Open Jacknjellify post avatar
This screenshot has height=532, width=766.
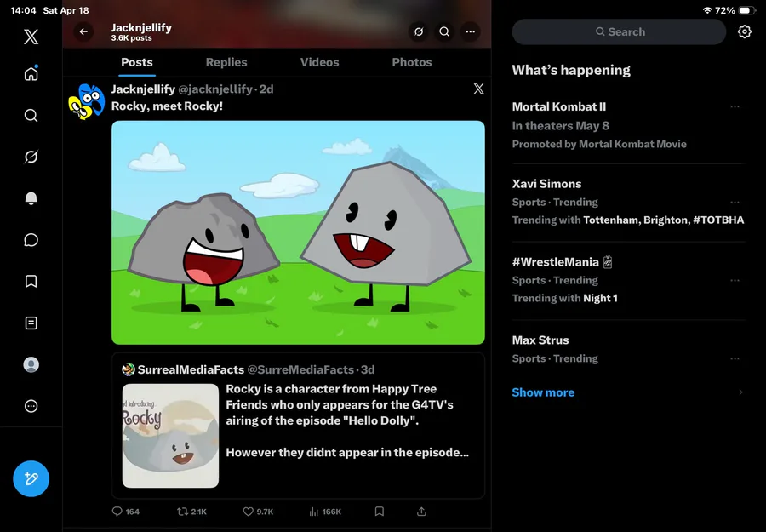pos(87,101)
